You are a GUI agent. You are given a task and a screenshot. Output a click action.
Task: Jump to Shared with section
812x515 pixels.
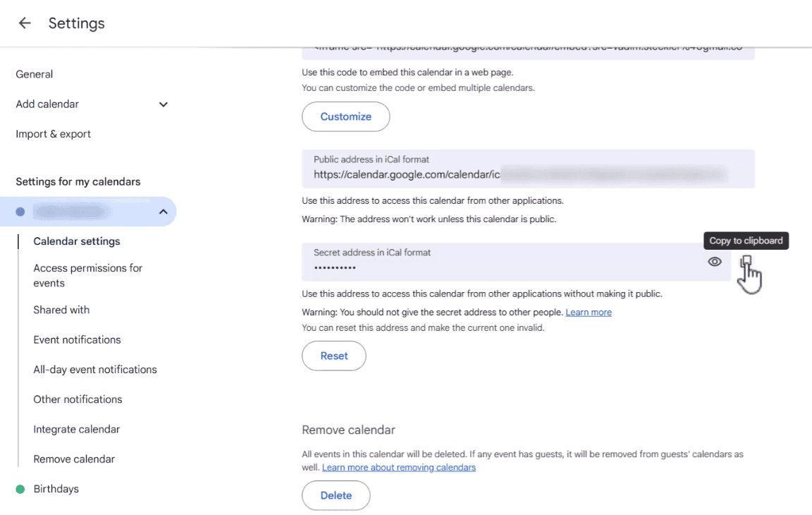(x=61, y=310)
